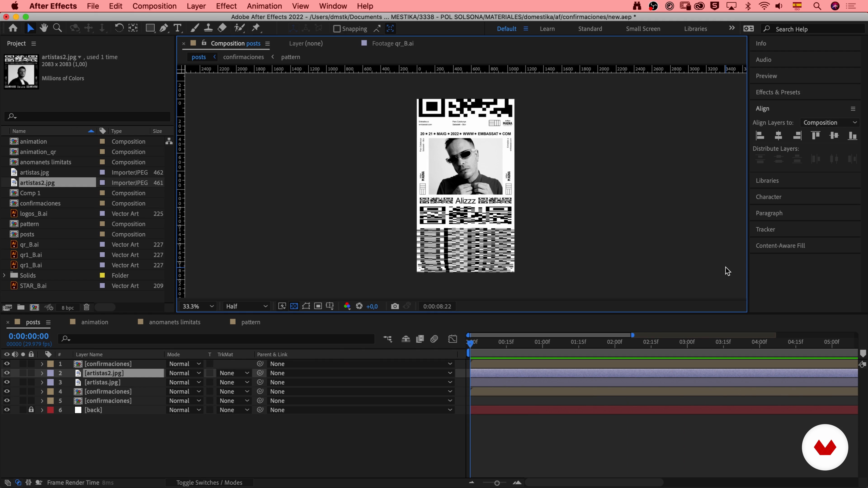This screenshot has height=488, width=868.
Task: Click Show Channel color management icon
Action: (347, 306)
